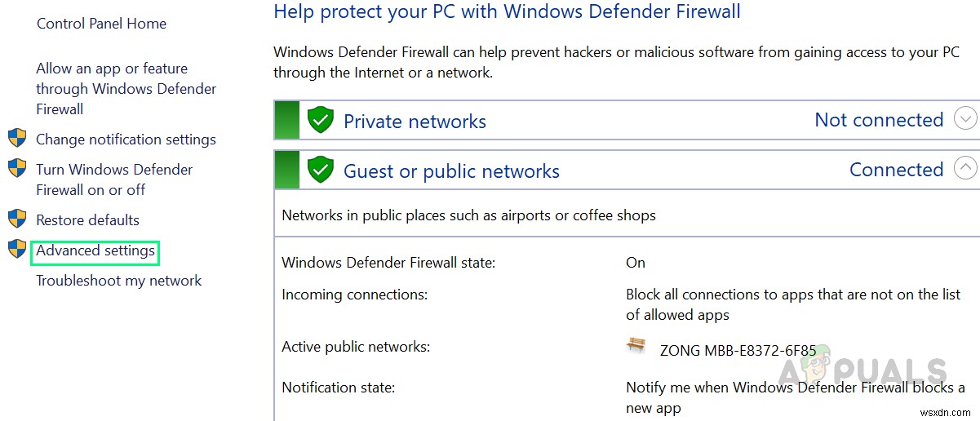Screen dimensions: 980x421
Task: Click the Private networks heading
Action: [x=415, y=122]
